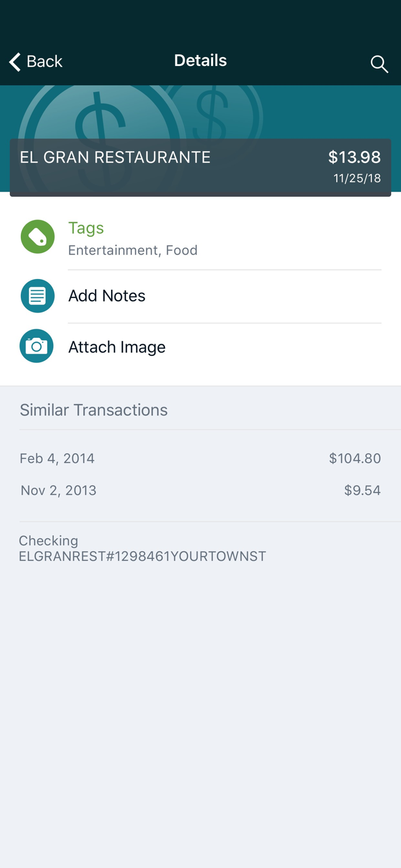Tap the $104.80 transaction amount

(355, 459)
